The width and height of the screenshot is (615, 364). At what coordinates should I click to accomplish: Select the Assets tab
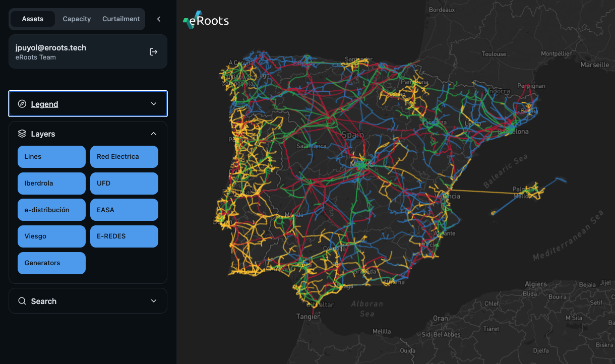pos(32,19)
